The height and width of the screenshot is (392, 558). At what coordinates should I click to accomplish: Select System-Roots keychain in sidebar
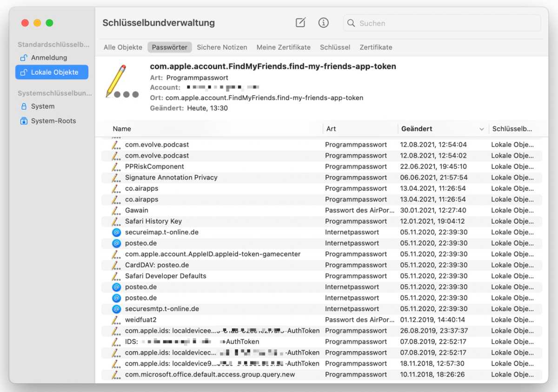[x=52, y=121]
